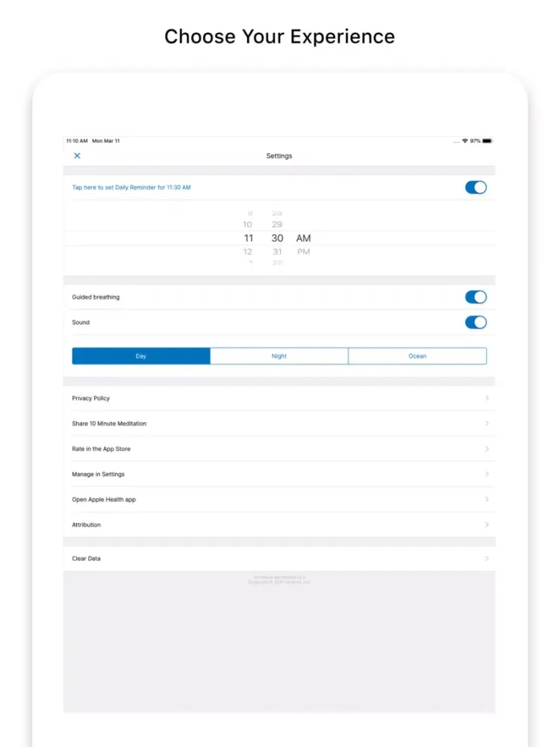Screen dimensions: 560x747
Task: Select hour 12 in time picker
Action: tap(248, 252)
